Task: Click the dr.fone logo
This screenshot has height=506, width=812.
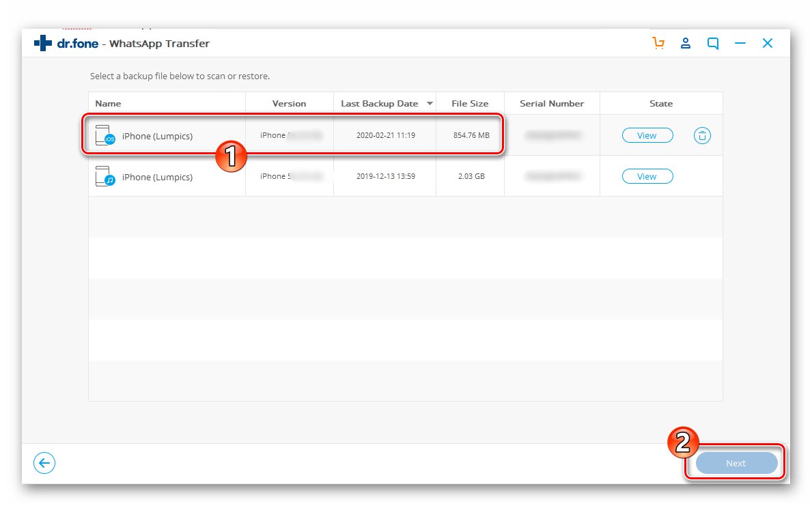Action: click(66, 43)
